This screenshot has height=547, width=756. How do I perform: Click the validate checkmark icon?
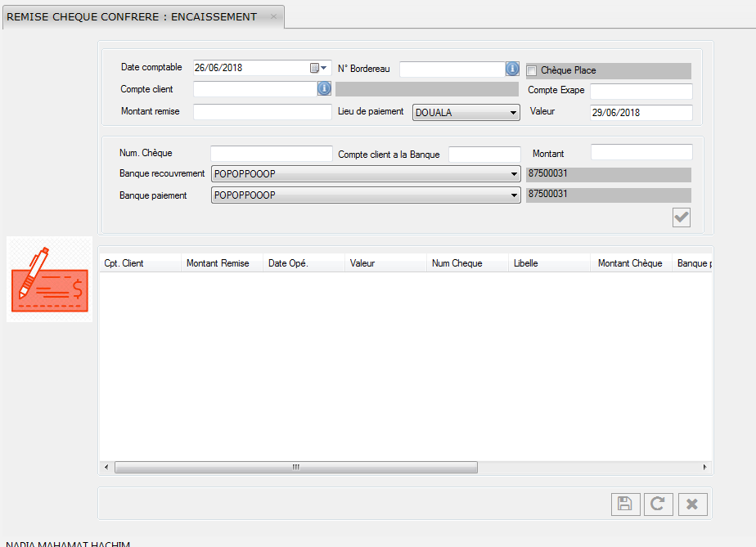[681, 217]
